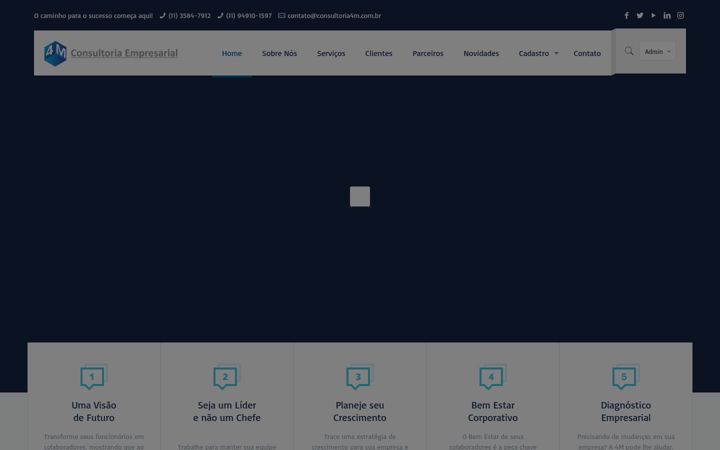Open the Instagram social icon
Image resolution: width=720 pixels, height=450 pixels.
[x=681, y=16]
